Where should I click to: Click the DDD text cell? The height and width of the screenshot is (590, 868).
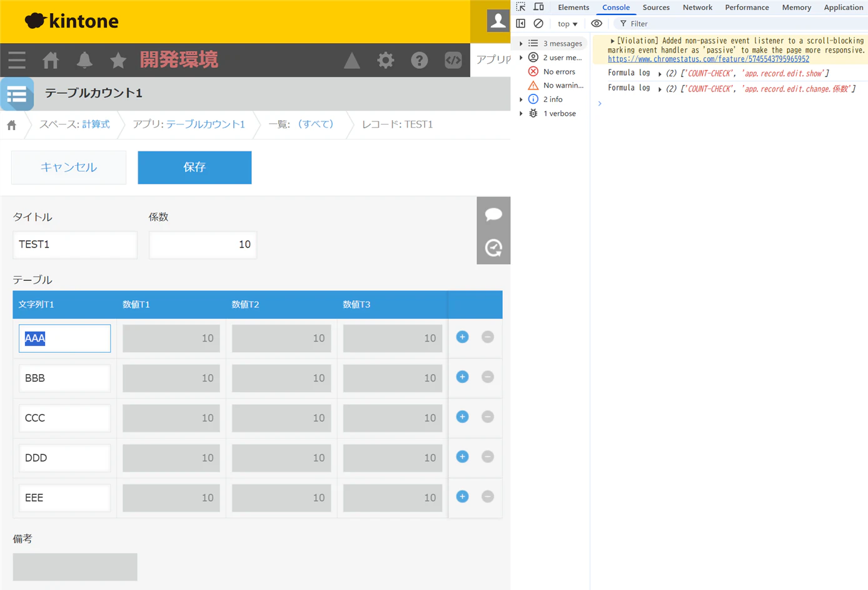tap(64, 458)
